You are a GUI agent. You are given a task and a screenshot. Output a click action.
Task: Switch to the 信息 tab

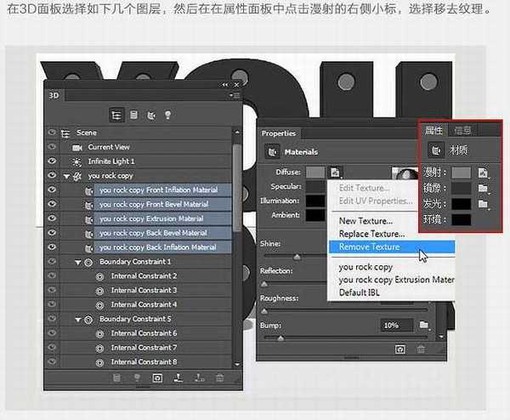coord(463,130)
